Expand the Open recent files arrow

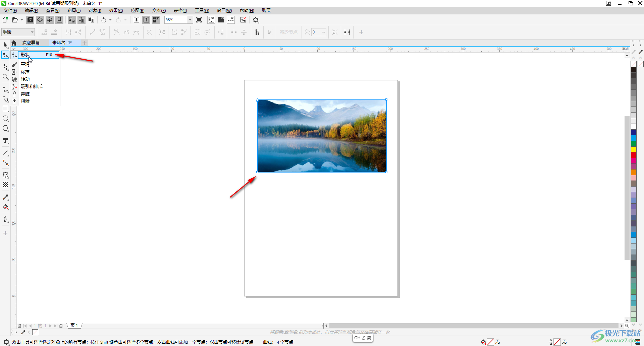coord(22,20)
